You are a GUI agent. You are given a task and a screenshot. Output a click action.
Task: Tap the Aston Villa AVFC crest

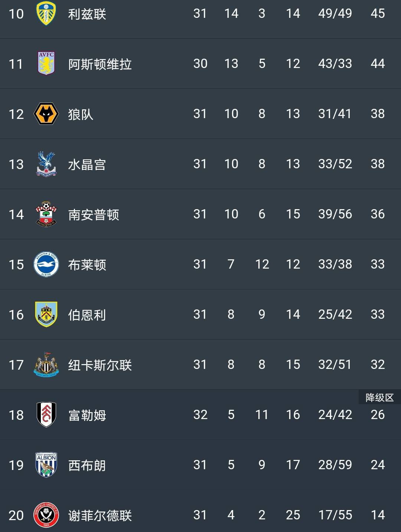46,64
